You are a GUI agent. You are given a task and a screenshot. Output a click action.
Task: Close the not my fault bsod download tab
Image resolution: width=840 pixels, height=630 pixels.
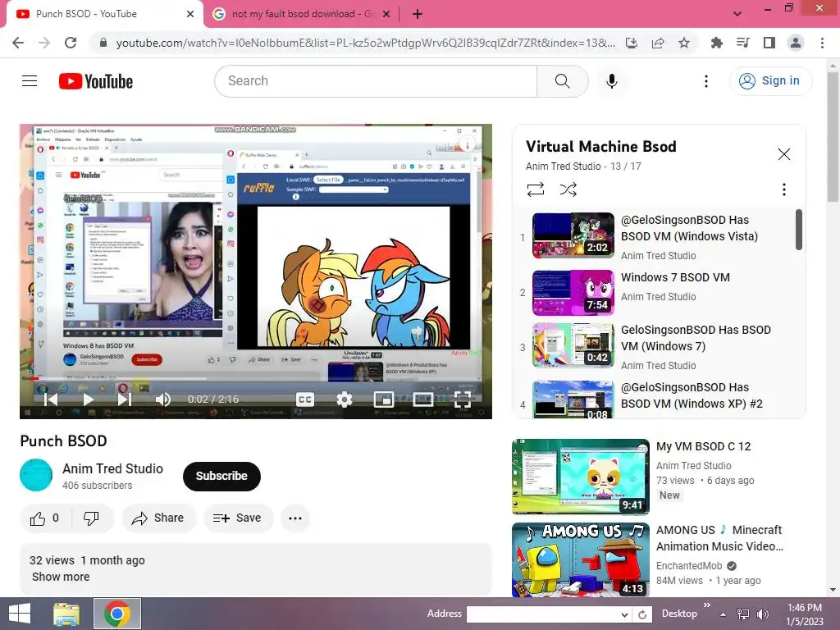click(x=387, y=14)
